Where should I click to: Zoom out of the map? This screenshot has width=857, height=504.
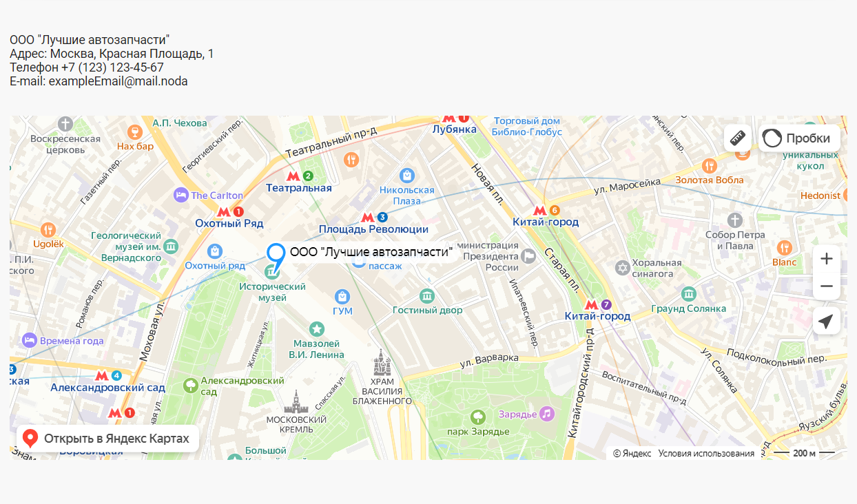tap(827, 286)
